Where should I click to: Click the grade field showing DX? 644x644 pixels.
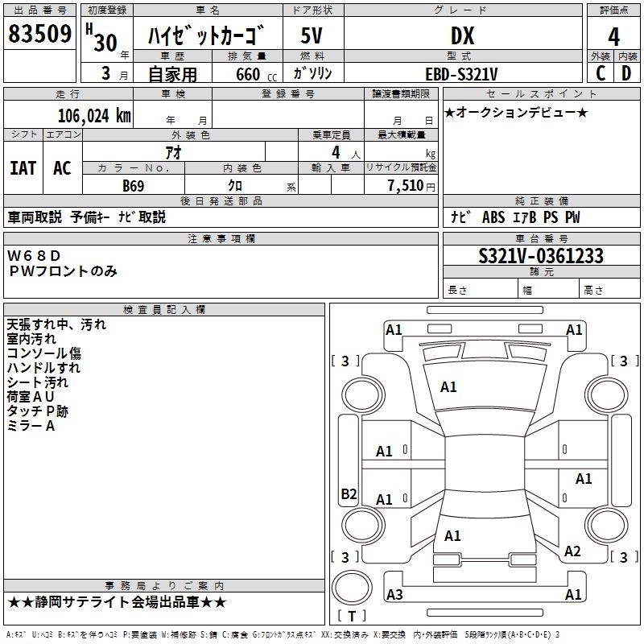click(461, 35)
